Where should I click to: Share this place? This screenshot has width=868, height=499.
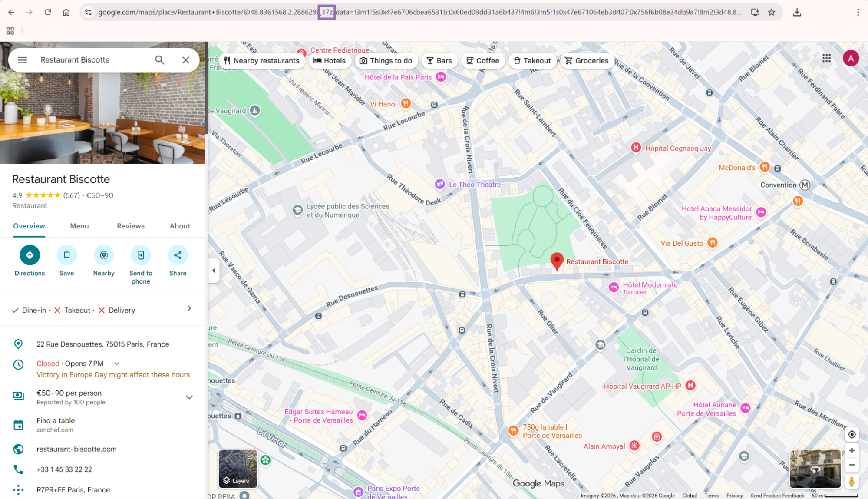click(178, 255)
